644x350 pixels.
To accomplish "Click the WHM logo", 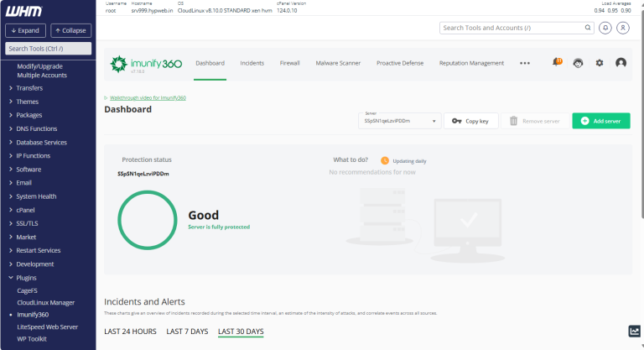I will coord(23,11).
